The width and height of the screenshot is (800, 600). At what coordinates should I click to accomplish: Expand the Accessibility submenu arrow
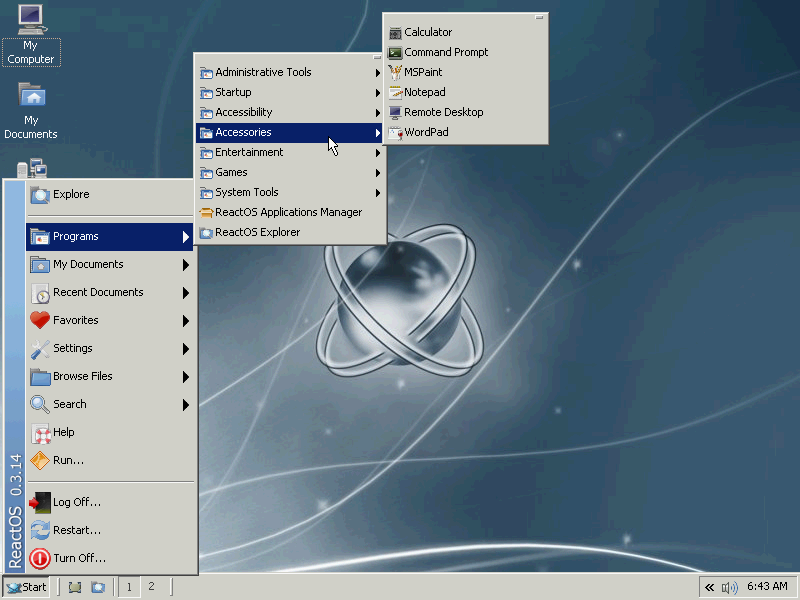(378, 113)
